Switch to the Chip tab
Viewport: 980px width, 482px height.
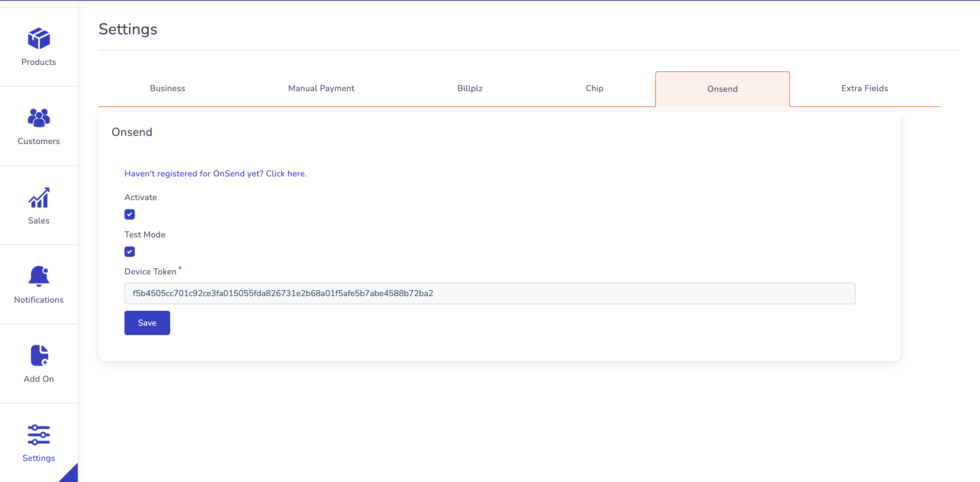(594, 88)
